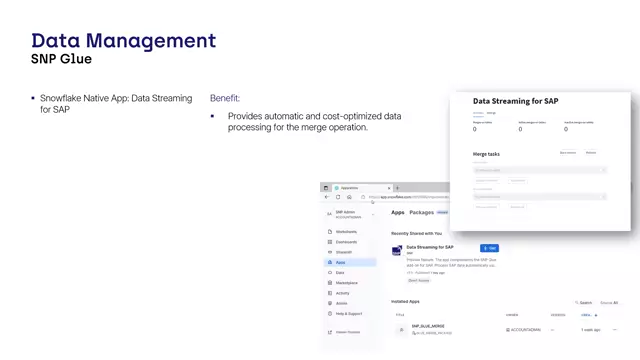The image size is (640, 360).
Task: Expand the first Merge tasks dropdown
Action: [x=540, y=170]
